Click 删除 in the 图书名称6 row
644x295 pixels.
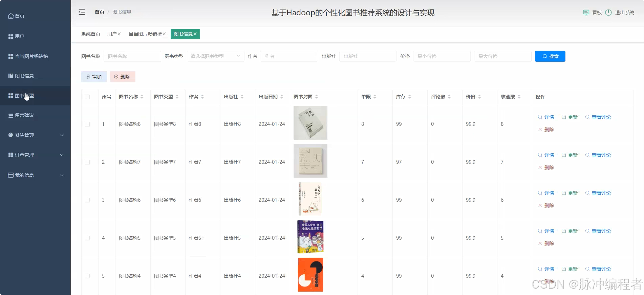tap(546, 205)
